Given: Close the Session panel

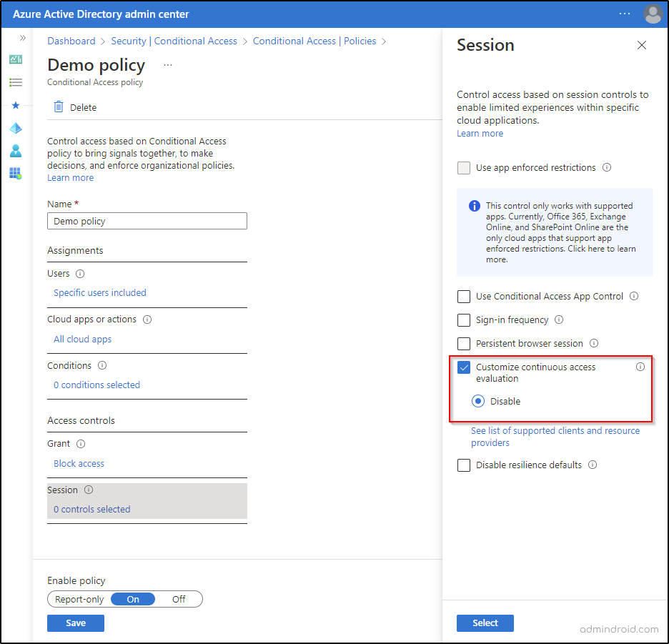Looking at the screenshot, I should 642,45.
